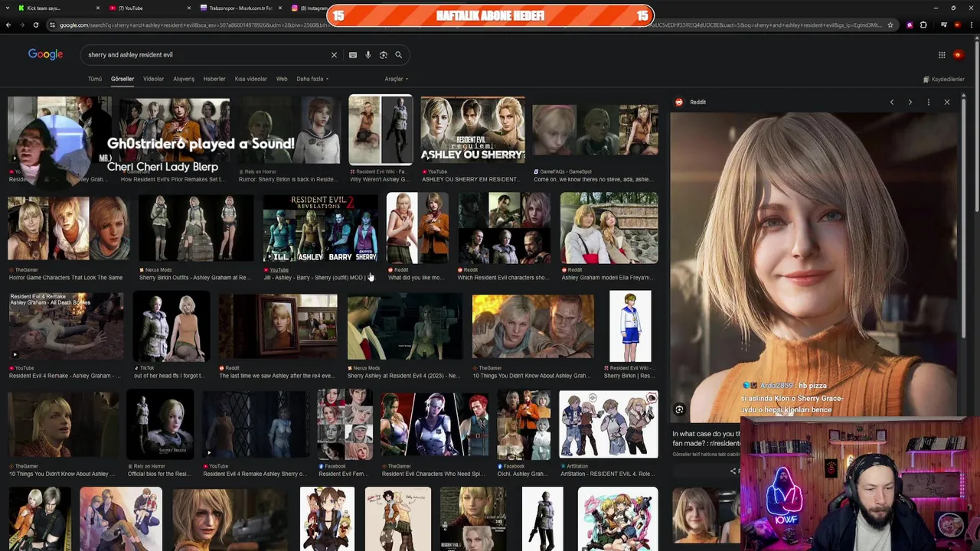Screen dimensions: 980x551
Task: Open the on-screen keyboard icon in search bar
Action: [x=352, y=55]
